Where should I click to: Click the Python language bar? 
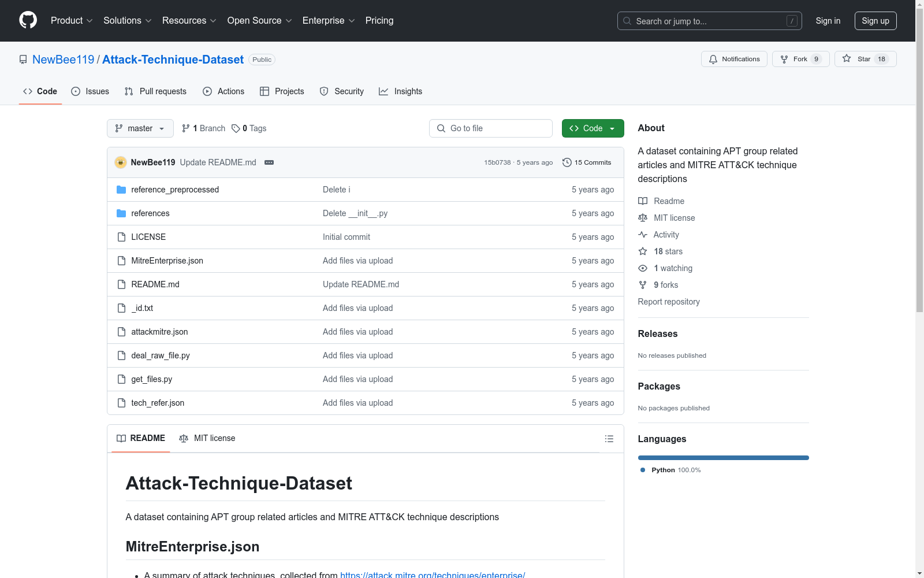(x=723, y=458)
